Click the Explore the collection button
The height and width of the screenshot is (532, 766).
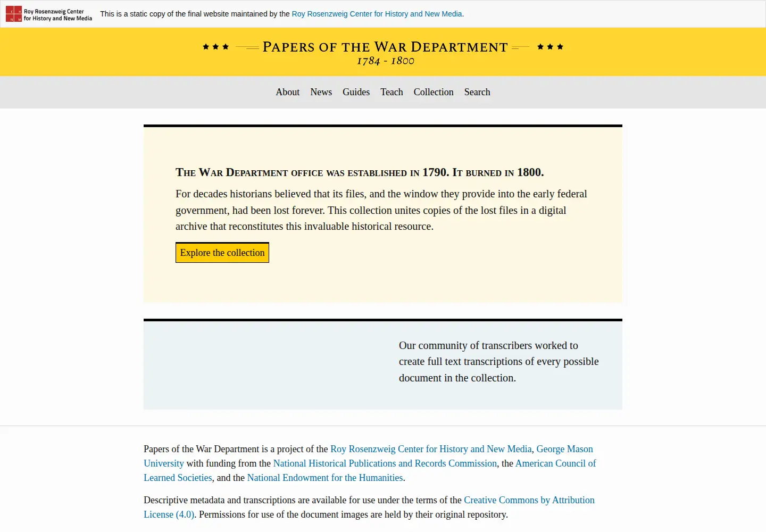(x=222, y=253)
